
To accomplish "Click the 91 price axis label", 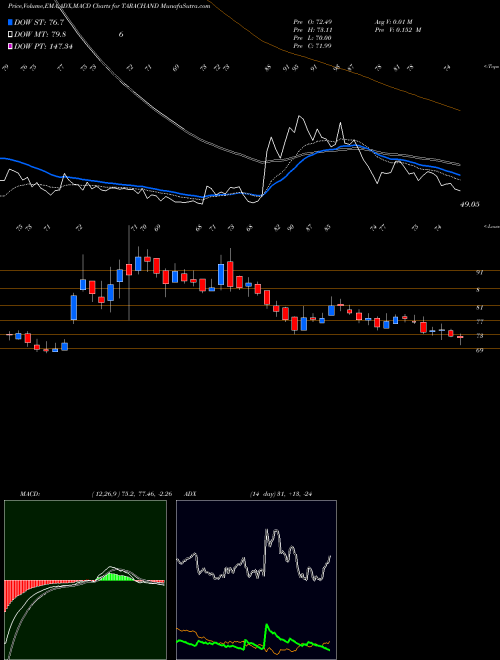I will pyautogui.click(x=479, y=273).
